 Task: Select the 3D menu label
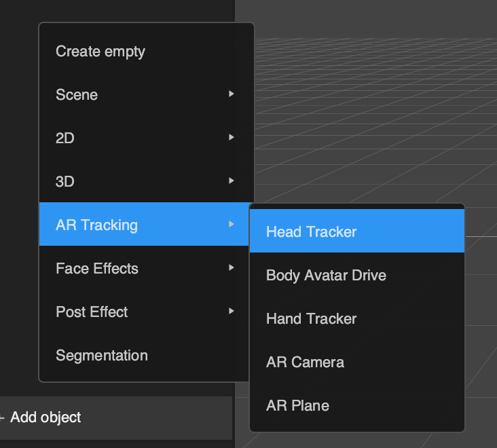[65, 181]
